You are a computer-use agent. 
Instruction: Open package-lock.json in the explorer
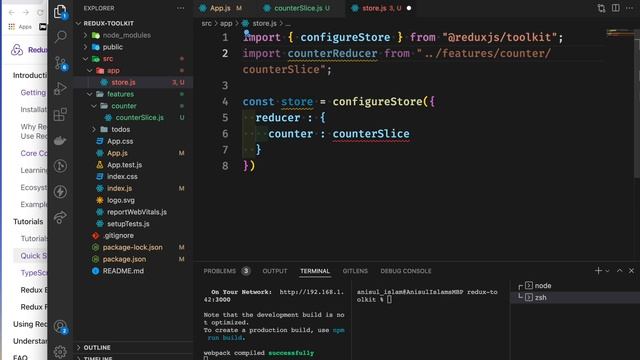(x=133, y=247)
